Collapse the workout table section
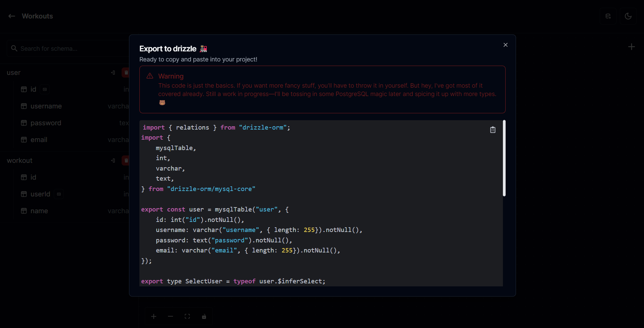The width and height of the screenshot is (644, 328). point(20,160)
